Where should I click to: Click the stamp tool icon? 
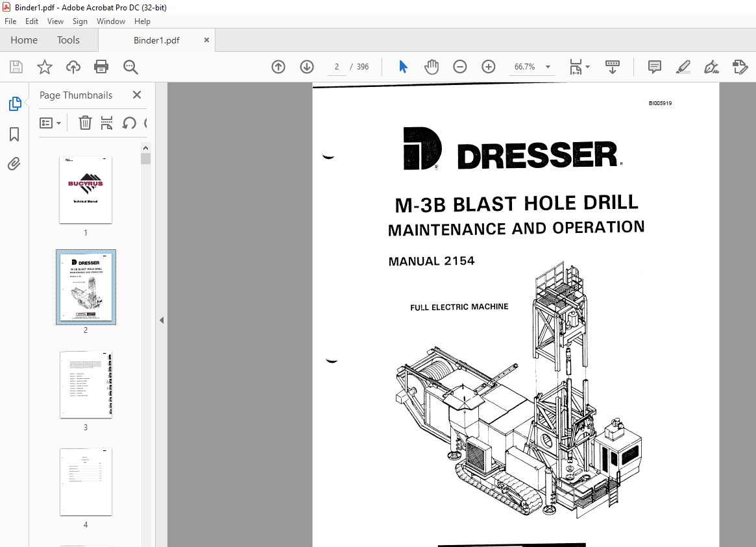tap(740, 66)
